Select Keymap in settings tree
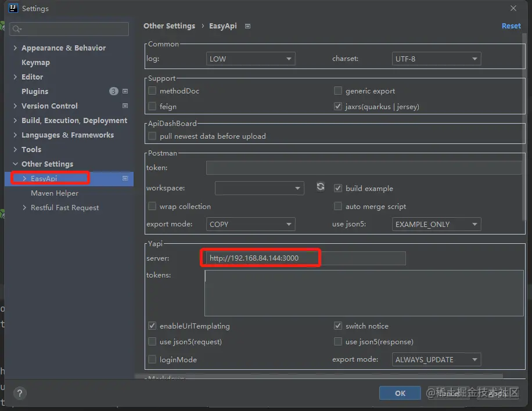 35,62
